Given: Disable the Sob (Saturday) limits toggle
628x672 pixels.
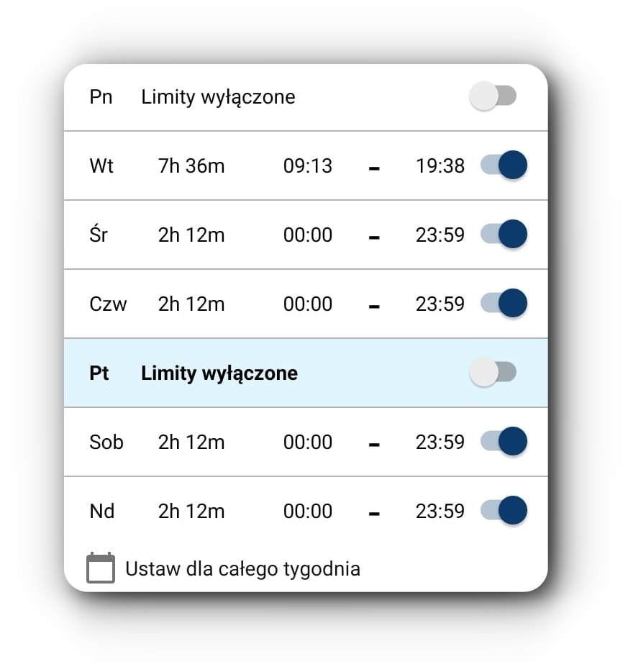Looking at the screenshot, I should click(504, 441).
